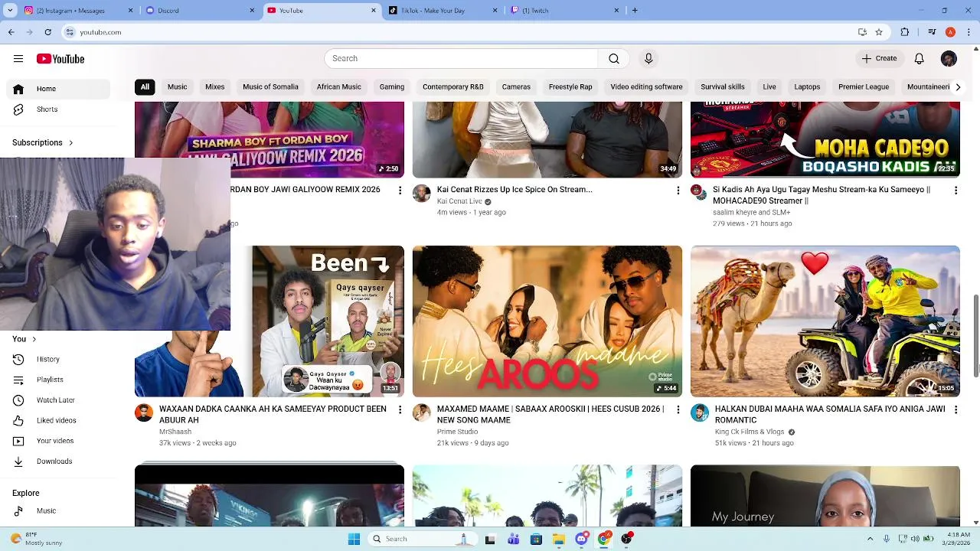Open Chrome media controls icon
The height and width of the screenshot is (551, 980).
click(932, 32)
